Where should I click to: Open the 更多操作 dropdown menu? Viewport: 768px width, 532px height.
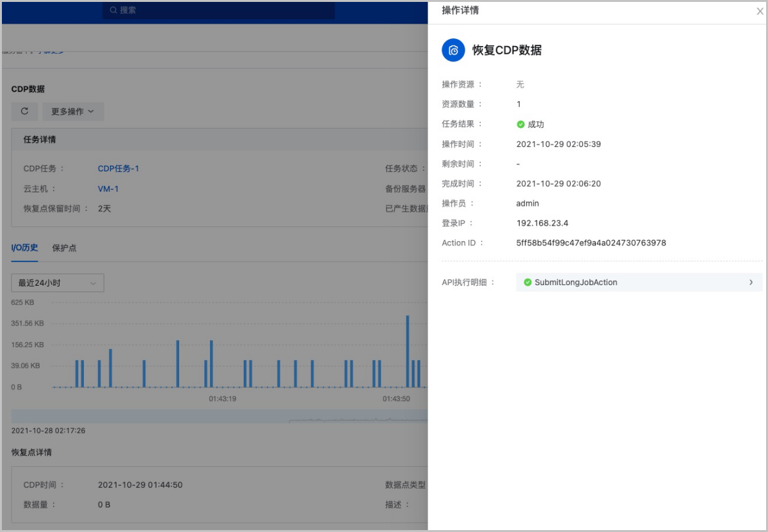point(73,111)
